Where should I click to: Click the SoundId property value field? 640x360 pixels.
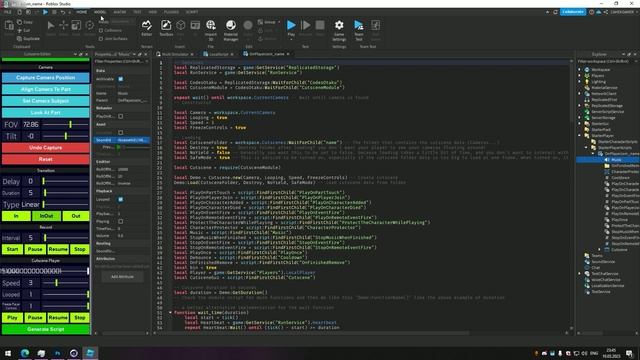(133, 140)
